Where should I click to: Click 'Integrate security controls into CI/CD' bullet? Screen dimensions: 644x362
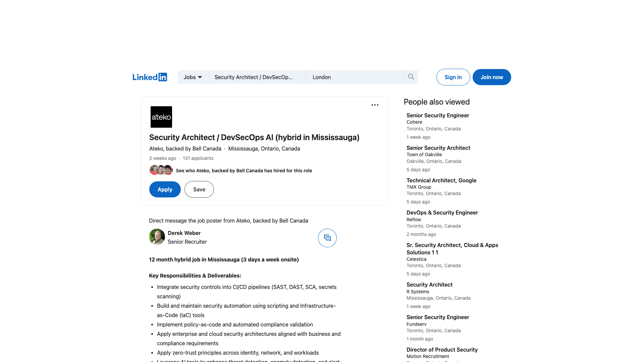(x=247, y=292)
